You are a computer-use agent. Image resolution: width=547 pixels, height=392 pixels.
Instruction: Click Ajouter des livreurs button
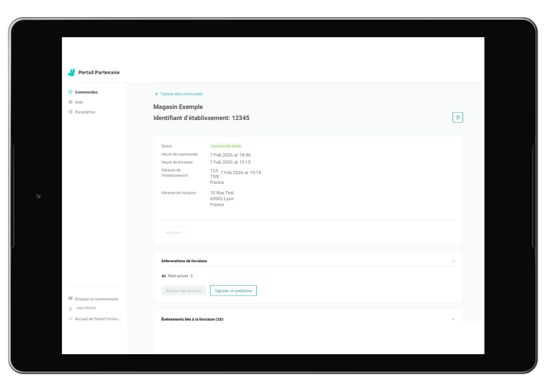pos(183,290)
